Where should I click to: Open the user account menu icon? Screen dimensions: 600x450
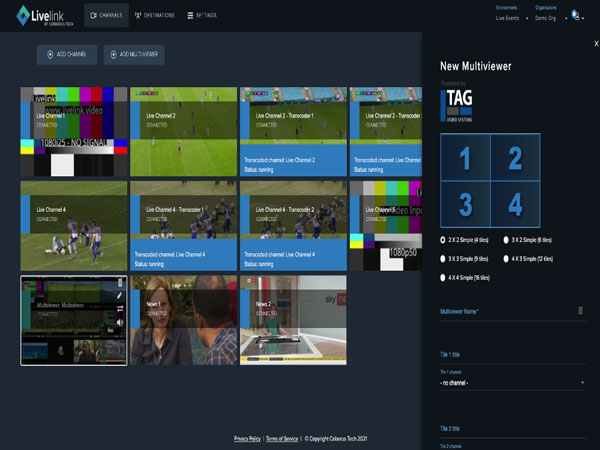point(576,15)
